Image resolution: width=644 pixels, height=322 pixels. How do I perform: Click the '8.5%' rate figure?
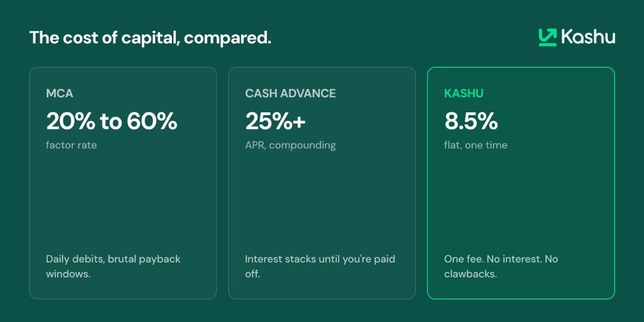(471, 122)
